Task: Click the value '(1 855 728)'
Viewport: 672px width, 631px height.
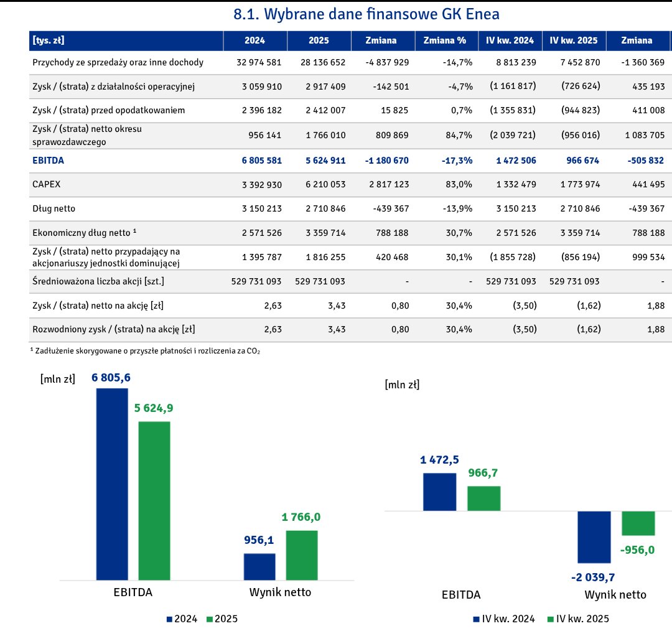Action: point(513,257)
